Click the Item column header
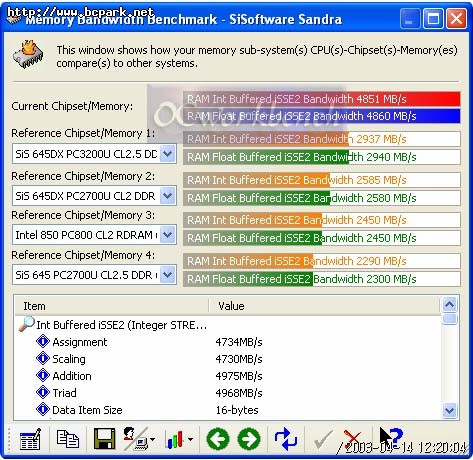The width and height of the screenshot is (473, 460). [x=112, y=306]
